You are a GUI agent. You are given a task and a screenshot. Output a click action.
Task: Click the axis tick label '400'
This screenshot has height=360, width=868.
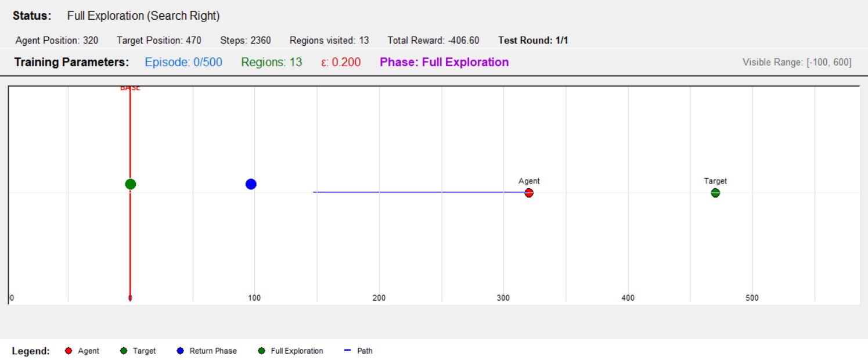tap(628, 298)
